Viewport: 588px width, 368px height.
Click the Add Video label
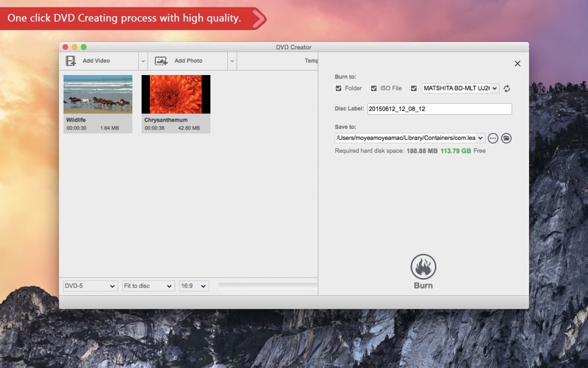96,61
